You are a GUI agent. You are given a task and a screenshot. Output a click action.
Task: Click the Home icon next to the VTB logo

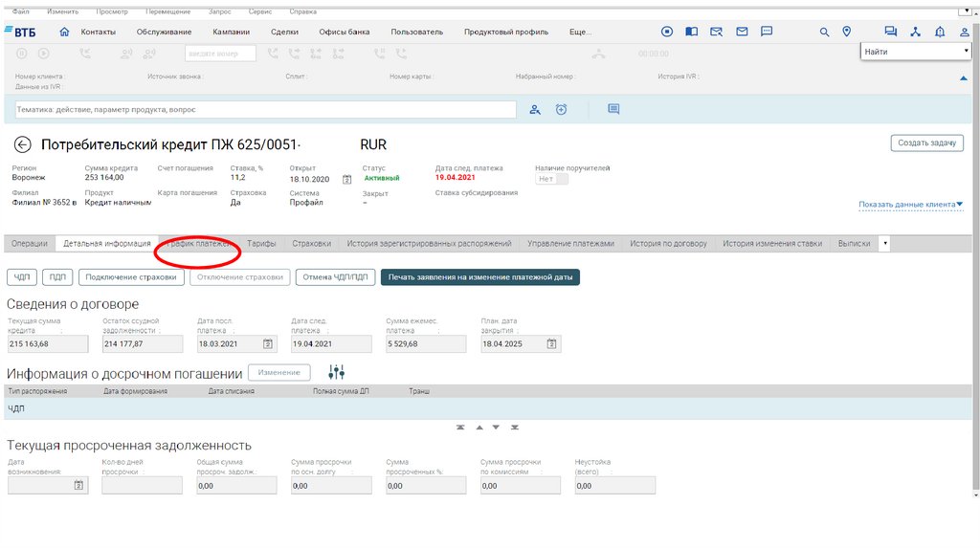64,32
